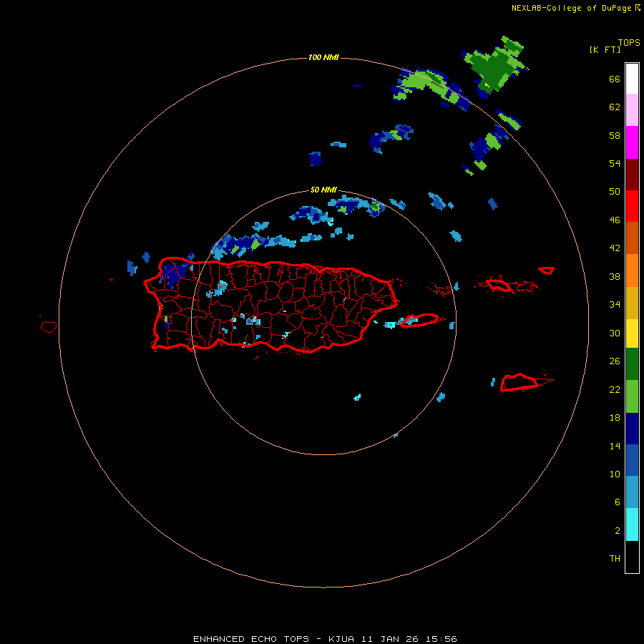Pick the cyan legend swatch
Image resolution: width=644 pixels, height=644 pixels.
pyautogui.click(x=632, y=525)
